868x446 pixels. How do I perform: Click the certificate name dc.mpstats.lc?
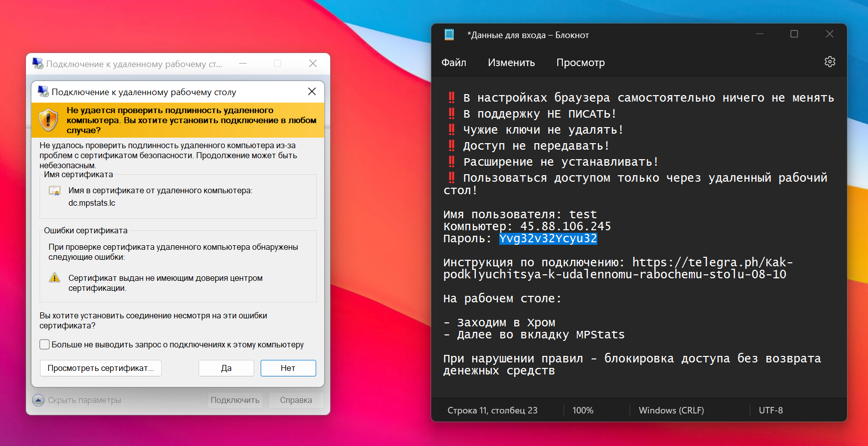coord(92,203)
